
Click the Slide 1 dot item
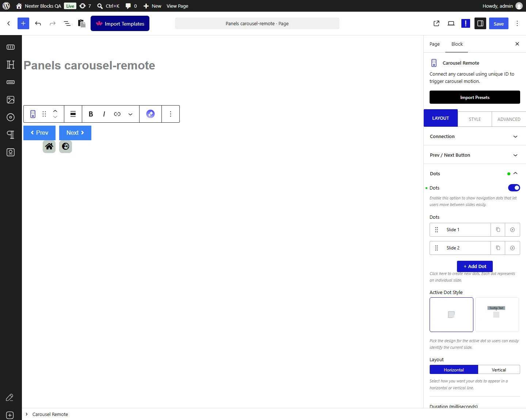tap(460, 230)
